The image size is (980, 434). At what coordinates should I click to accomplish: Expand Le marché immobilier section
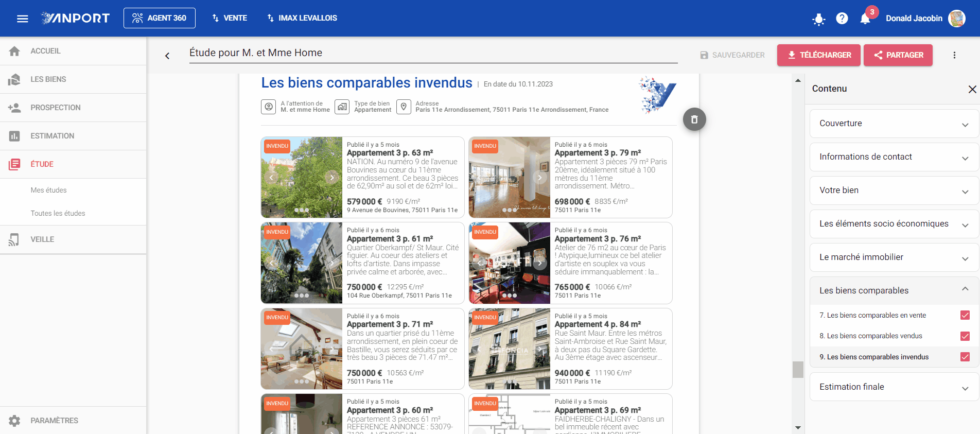click(x=894, y=257)
